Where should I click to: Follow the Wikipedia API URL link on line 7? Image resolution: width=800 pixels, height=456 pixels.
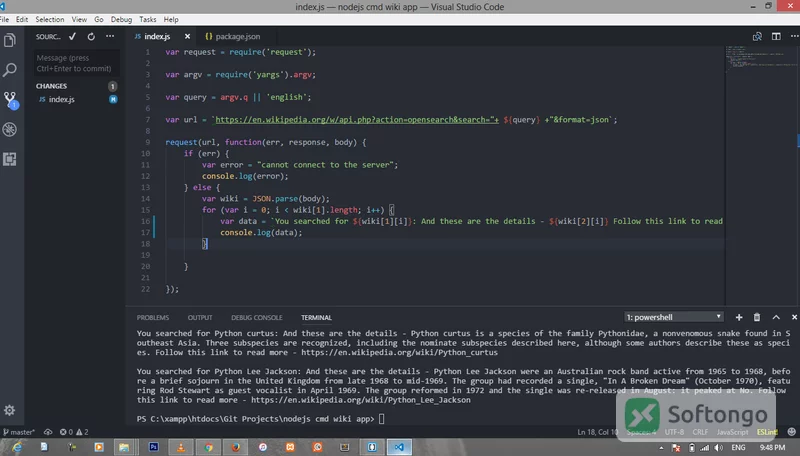[x=357, y=120]
